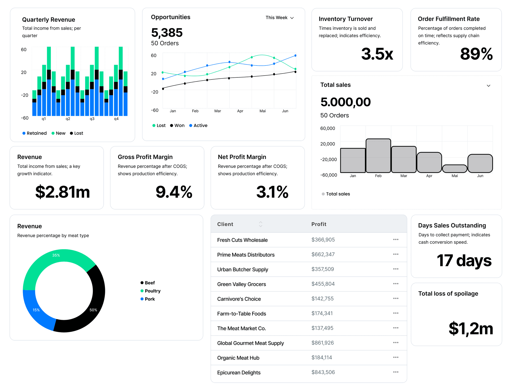Click the 17 days outstanding value

[464, 261]
